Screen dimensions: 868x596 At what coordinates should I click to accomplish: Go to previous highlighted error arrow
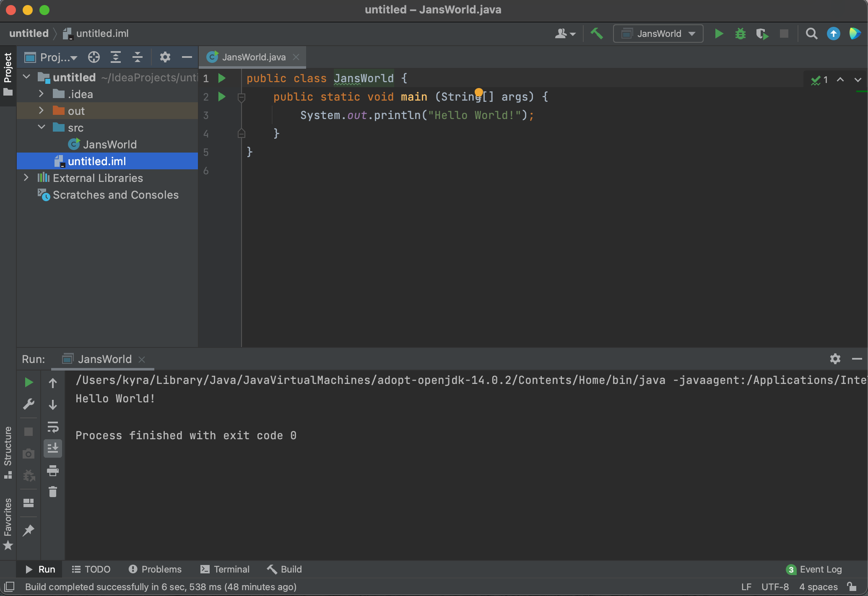(840, 80)
